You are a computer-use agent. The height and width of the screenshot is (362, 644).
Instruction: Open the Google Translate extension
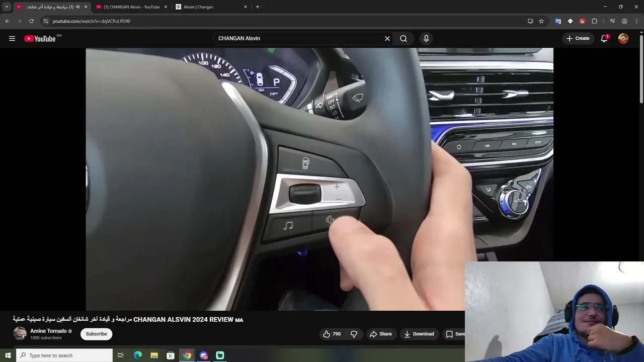click(x=558, y=21)
